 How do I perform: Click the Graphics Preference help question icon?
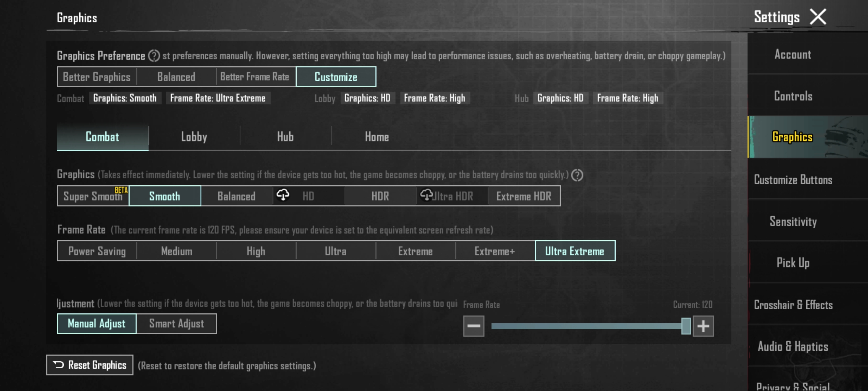click(154, 56)
